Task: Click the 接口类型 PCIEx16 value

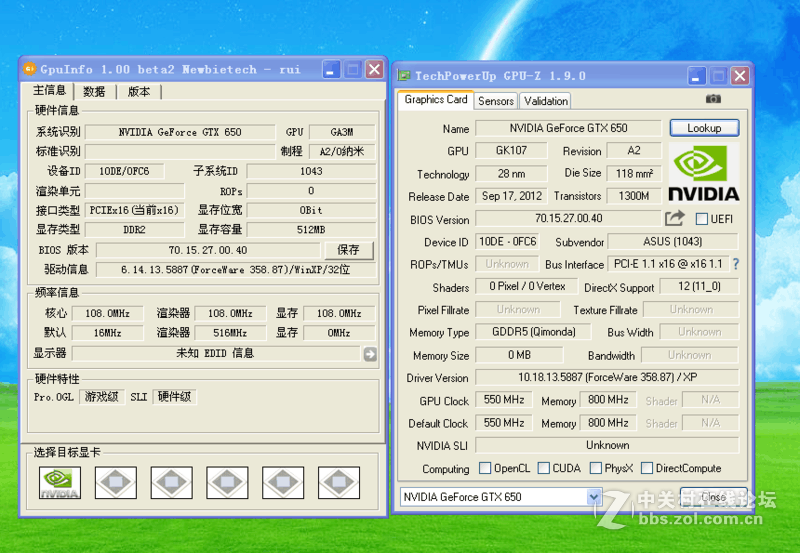Action: click(134, 210)
